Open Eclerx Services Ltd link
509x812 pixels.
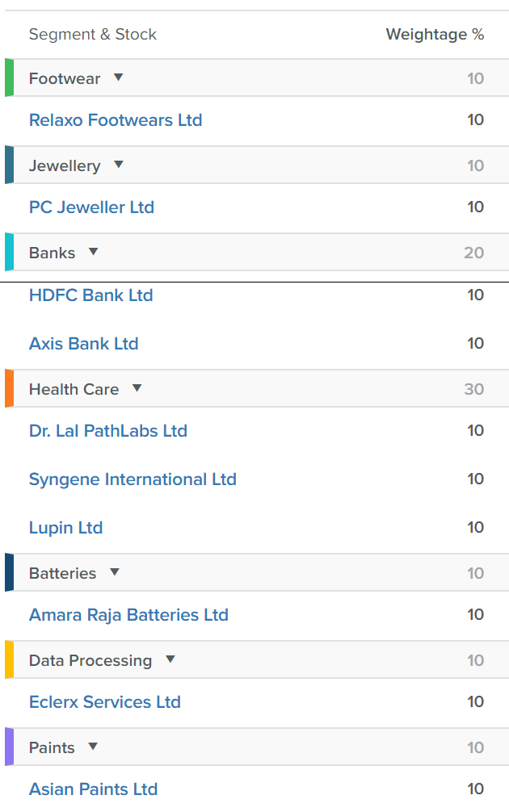105,702
